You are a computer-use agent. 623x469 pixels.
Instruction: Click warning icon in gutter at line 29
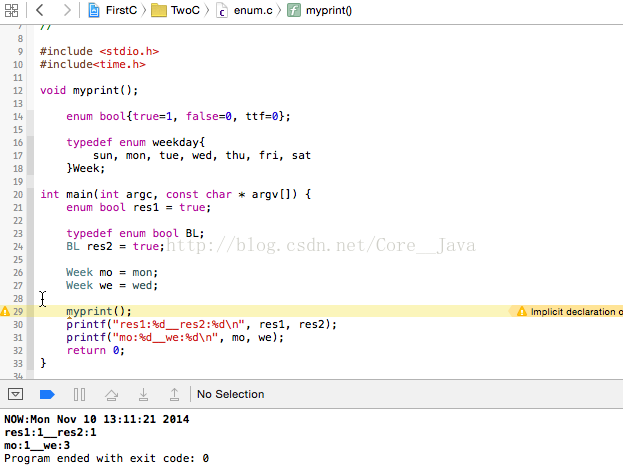pos(5,311)
